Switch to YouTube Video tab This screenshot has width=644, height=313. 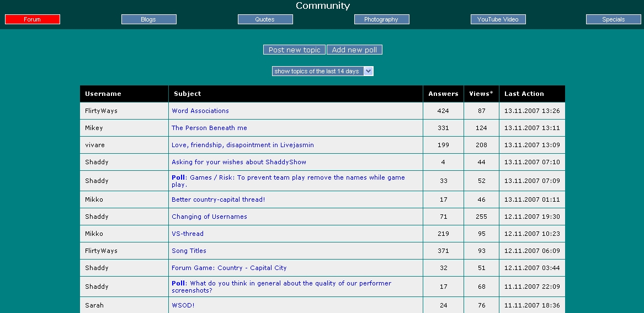tap(498, 19)
